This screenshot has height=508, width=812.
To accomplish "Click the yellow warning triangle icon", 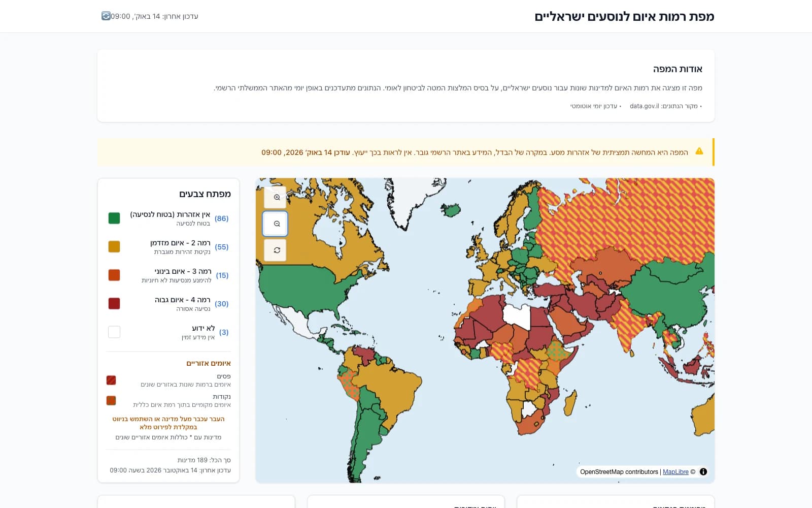I will tap(699, 151).
